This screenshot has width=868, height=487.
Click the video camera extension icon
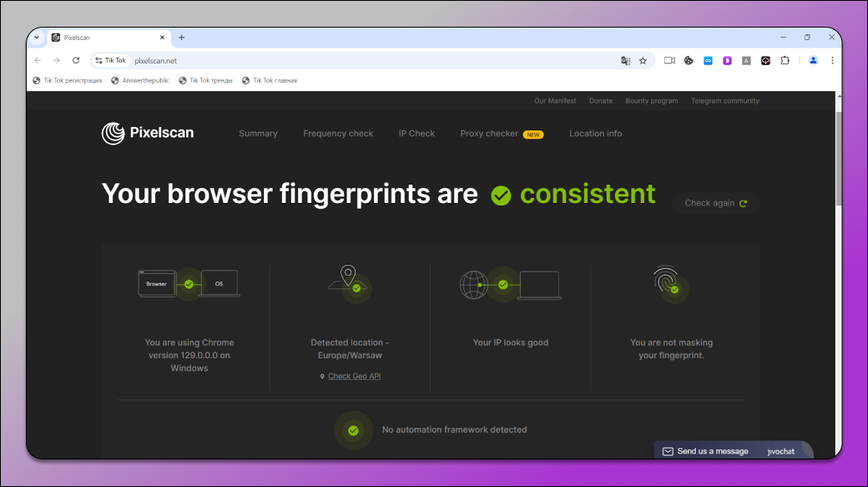click(669, 61)
